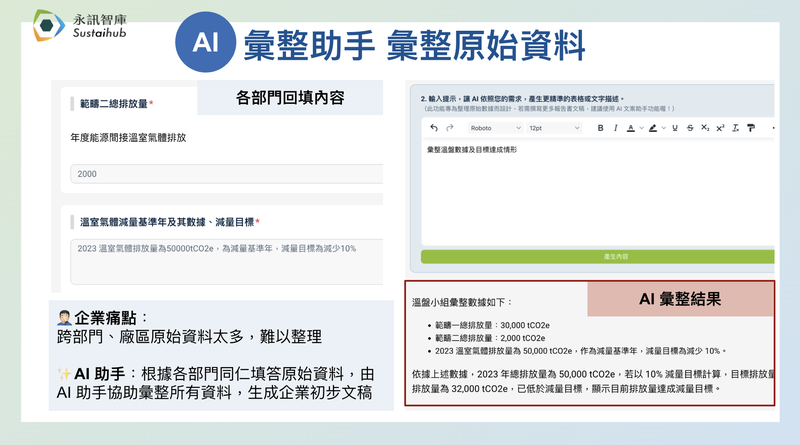800x445 pixels.
Task: Click the 溫室氣體減量基準年 field heading
Action: tap(167, 222)
